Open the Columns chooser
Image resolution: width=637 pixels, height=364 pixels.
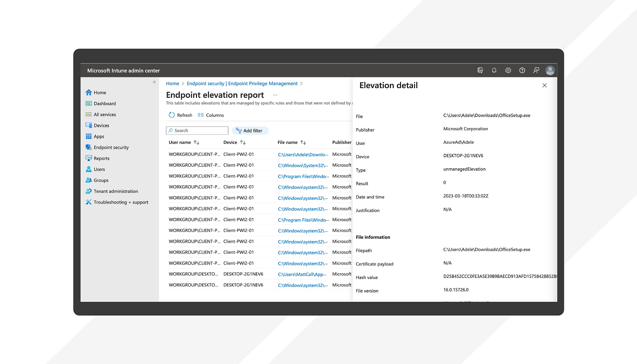(x=211, y=115)
